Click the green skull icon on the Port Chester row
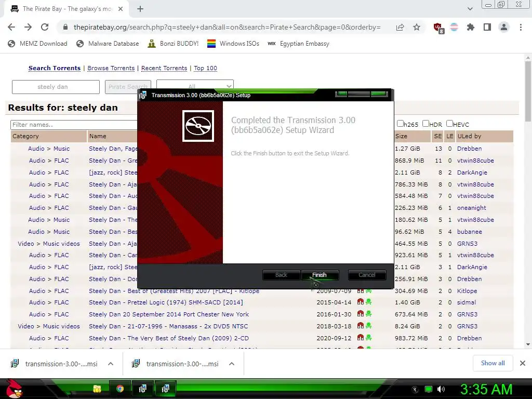 click(368, 313)
